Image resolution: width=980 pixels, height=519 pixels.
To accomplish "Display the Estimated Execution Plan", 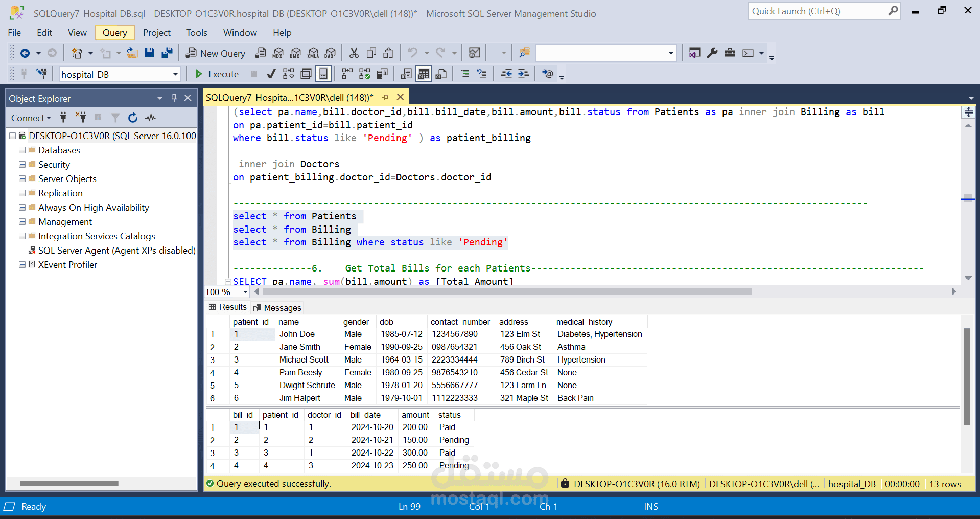I will click(x=289, y=74).
